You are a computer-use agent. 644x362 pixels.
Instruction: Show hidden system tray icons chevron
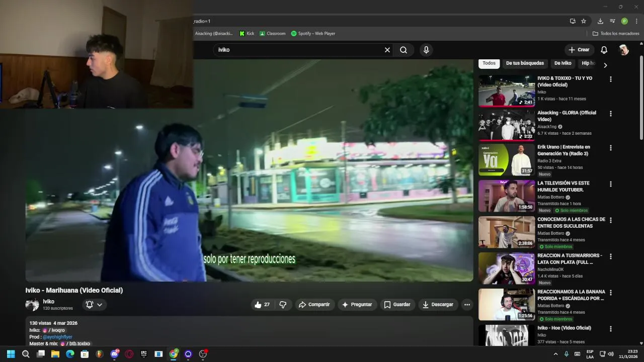(555, 354)
